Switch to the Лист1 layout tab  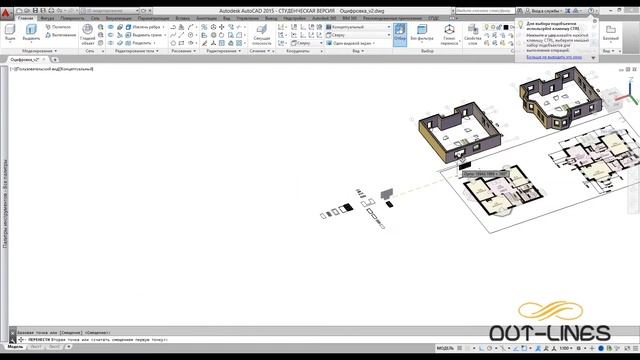pyautogui.click(x=36, y=347)
